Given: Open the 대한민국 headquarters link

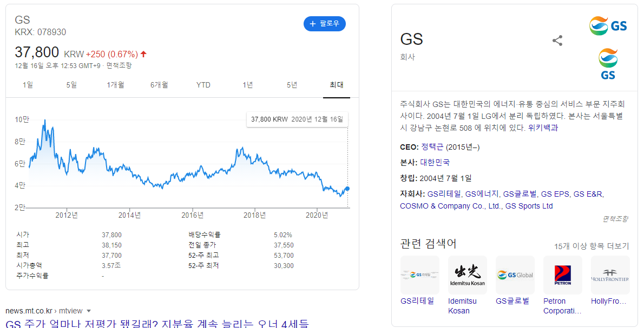Looking at the screenshot, I should pos(435,162).
